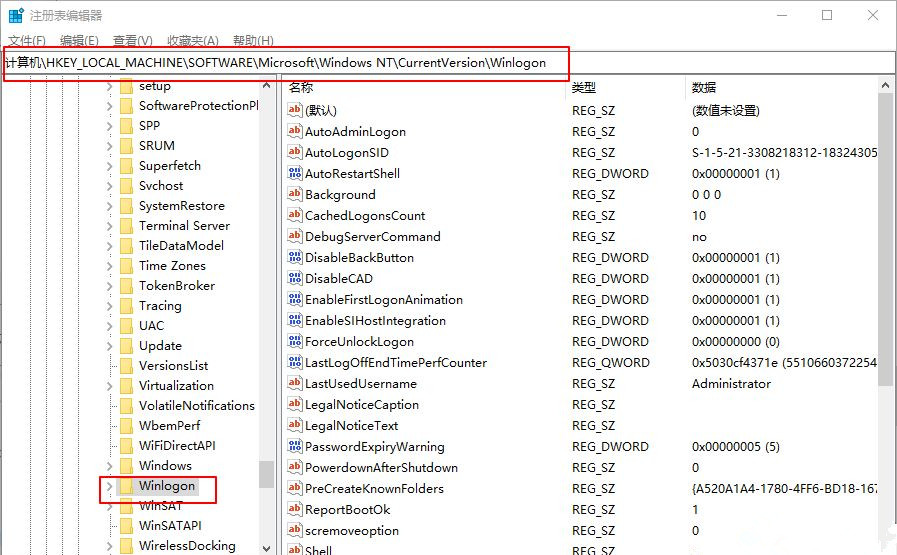This screenshot has height=555, width=897.
Task: Open the 查看(V) menu
Action: tap(132, 40)
